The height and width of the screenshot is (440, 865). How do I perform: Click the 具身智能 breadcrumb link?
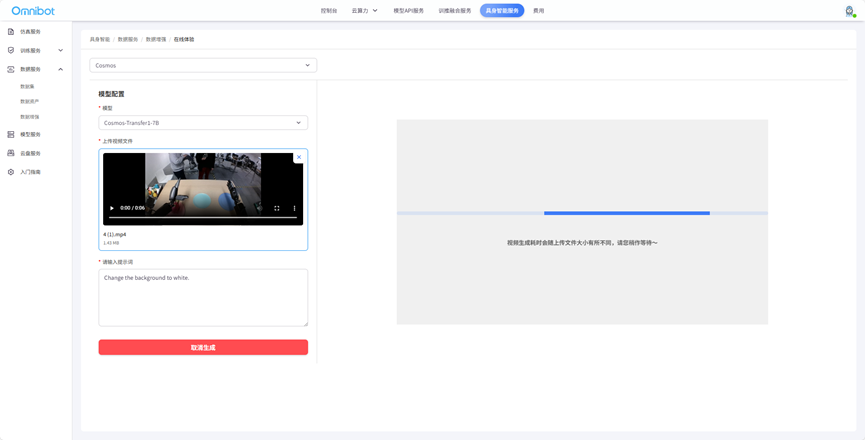click(100, 40)
